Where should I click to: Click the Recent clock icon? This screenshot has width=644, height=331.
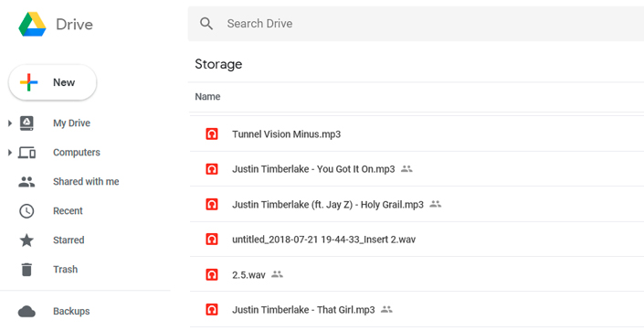coord(26,211)
